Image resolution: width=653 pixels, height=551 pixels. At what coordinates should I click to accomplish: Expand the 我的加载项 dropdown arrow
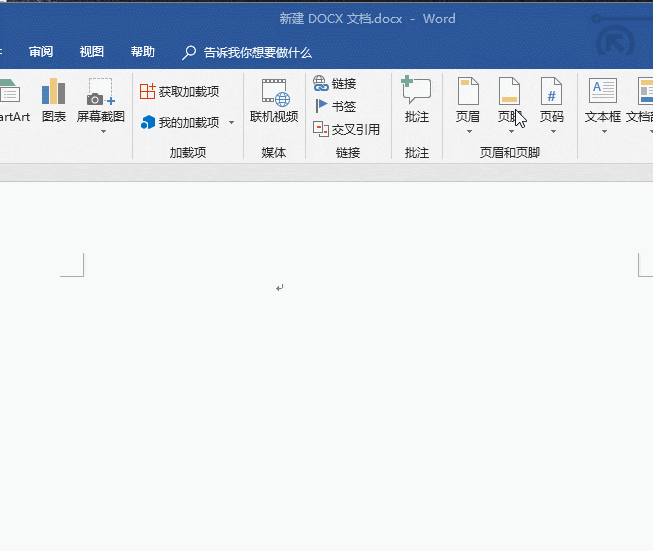[x=232, y=122]
